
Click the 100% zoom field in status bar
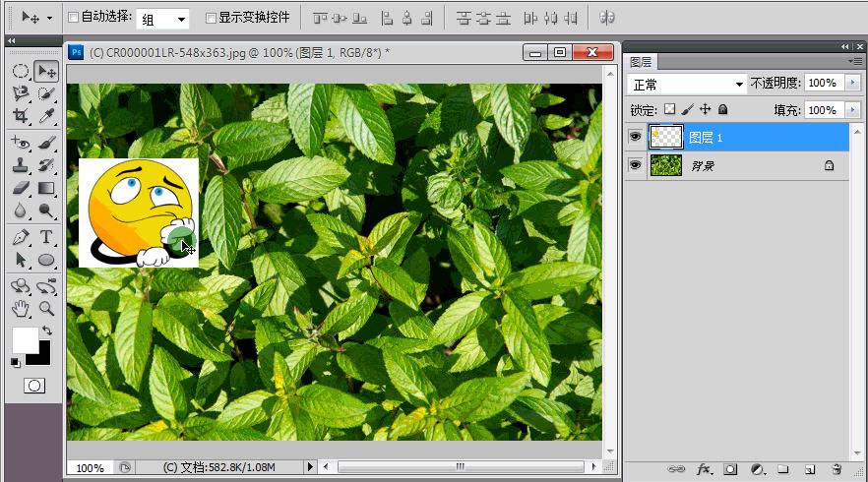click(91, 467)
